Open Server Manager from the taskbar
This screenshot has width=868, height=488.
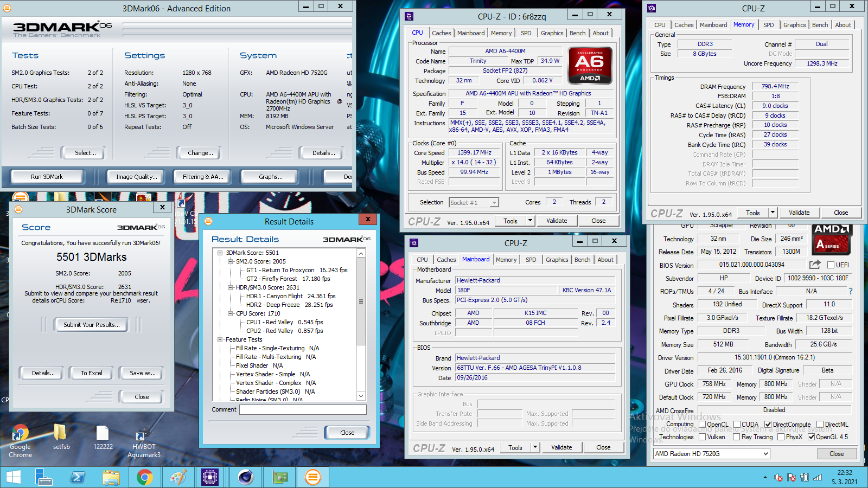pos(43,477)
